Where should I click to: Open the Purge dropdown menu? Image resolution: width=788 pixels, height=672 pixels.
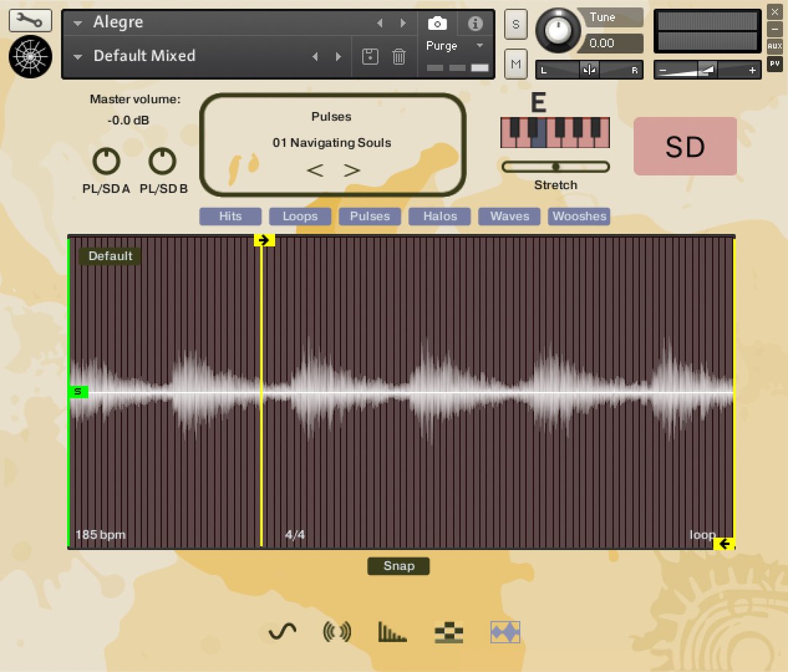tap(479, 46)
